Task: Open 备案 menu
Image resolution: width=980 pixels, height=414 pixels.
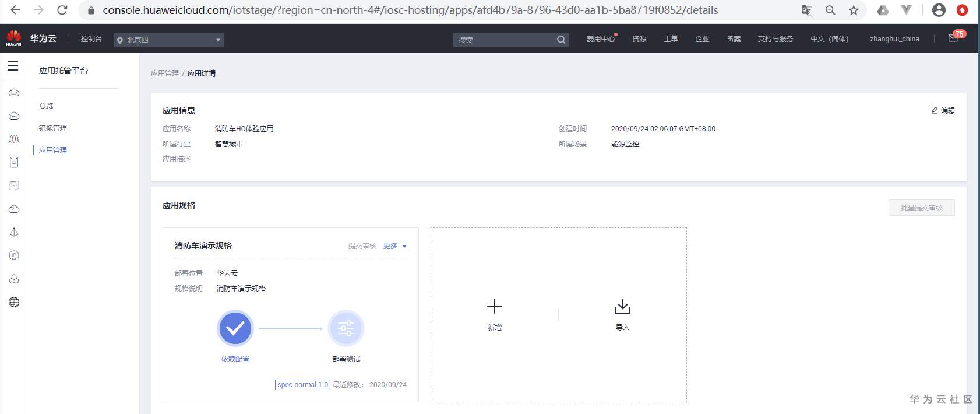Action: pos(734,39)
